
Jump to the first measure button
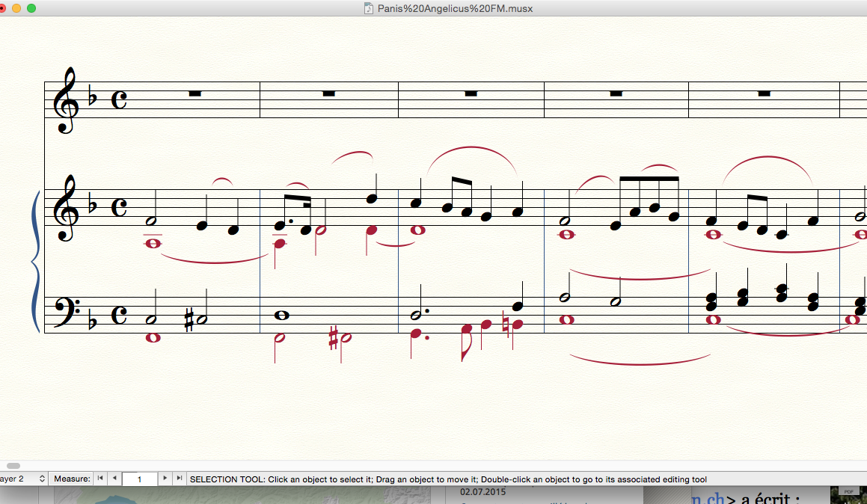[101, 479]
